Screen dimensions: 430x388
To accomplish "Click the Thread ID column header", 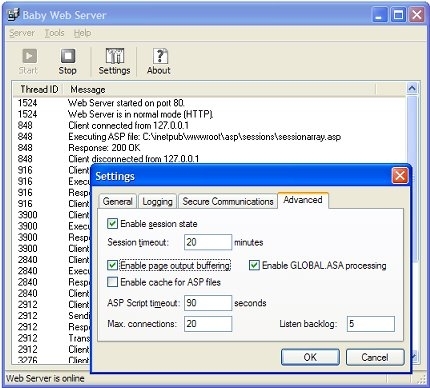I will tap(39, 89).
